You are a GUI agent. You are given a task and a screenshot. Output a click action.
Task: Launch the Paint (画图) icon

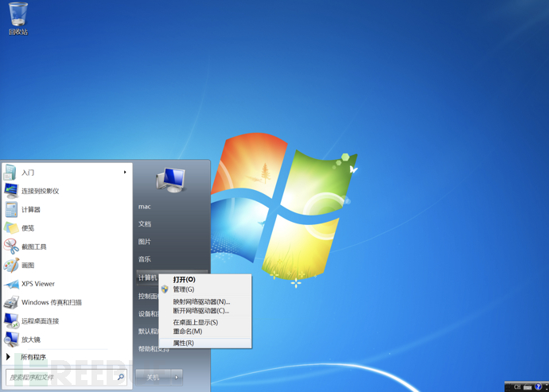11,265
